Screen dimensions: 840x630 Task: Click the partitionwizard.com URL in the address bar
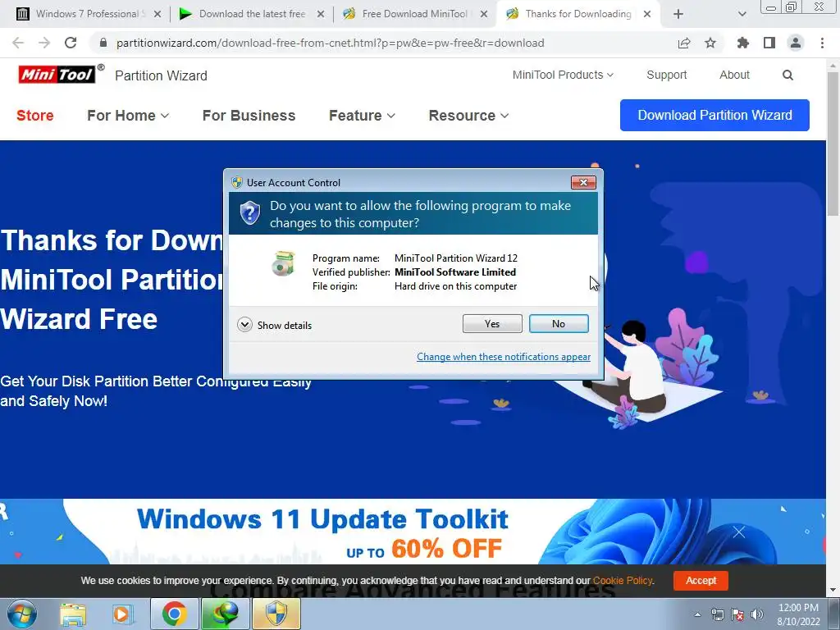click(x=330, y=43)
